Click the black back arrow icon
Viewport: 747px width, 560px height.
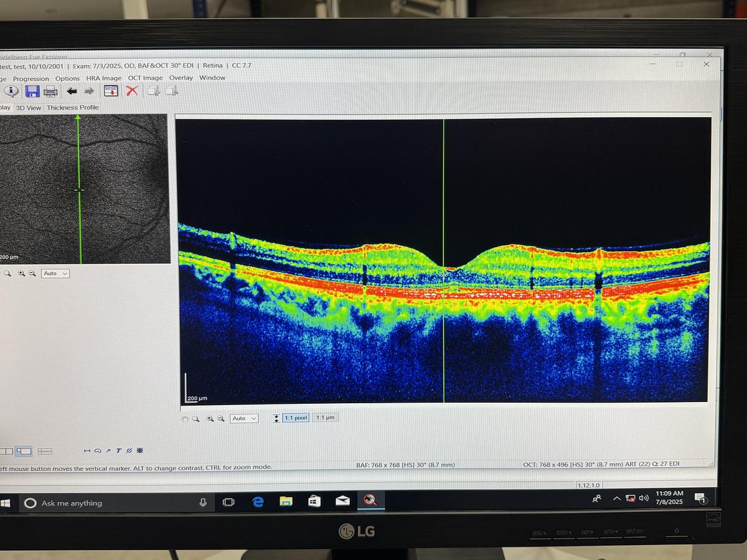click(x=72, y=91)
